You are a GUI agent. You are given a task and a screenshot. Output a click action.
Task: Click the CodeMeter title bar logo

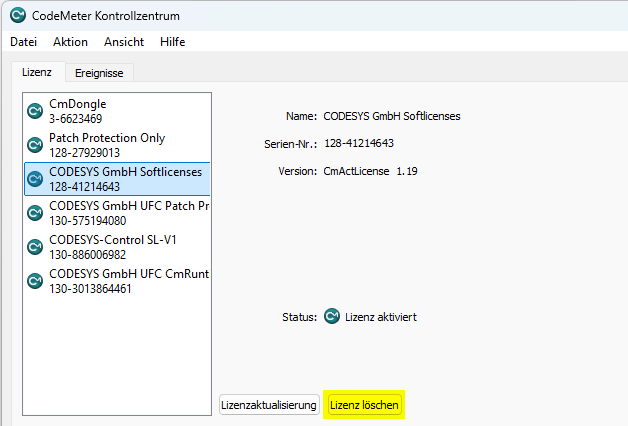coord(17,14)
